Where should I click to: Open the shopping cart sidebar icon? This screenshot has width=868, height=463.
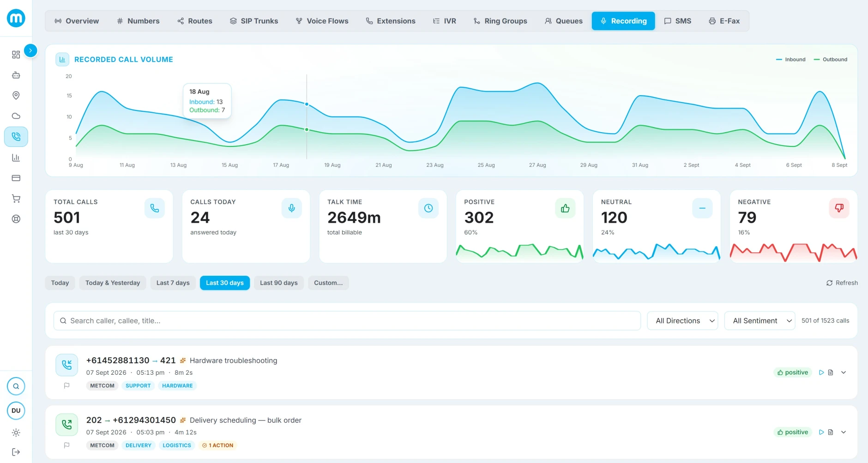click(16, 199)
